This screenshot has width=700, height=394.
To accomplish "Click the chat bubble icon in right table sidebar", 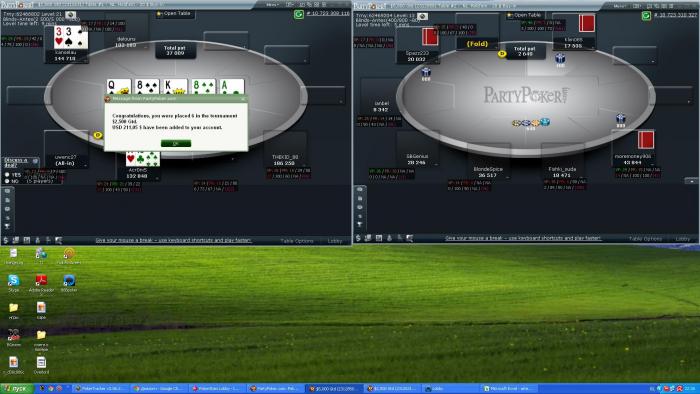I will (x=360, y=207).
